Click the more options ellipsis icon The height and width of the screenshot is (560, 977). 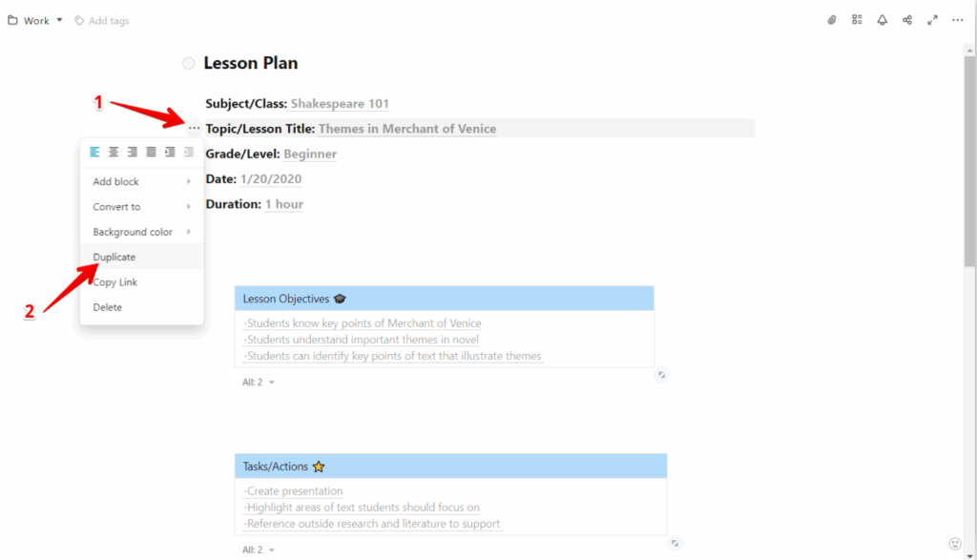click(958, 19)
